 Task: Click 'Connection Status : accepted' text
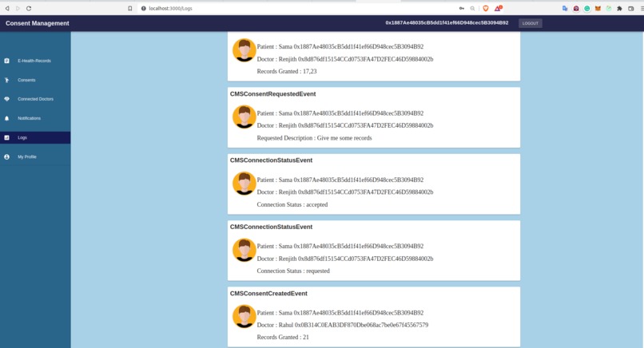pyautogui.click(x=292, y=204)
